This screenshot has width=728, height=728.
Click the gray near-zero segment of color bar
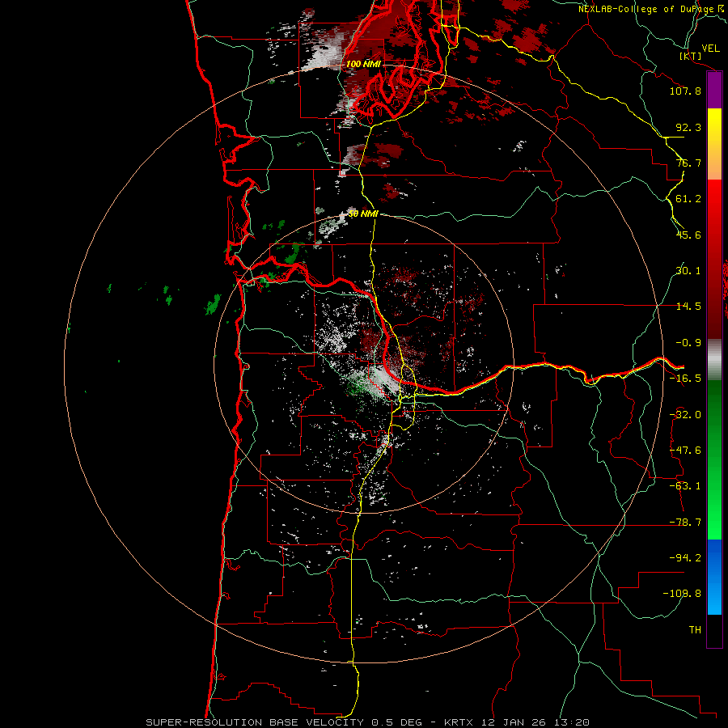pyautogui.click(x=714, y=359)
